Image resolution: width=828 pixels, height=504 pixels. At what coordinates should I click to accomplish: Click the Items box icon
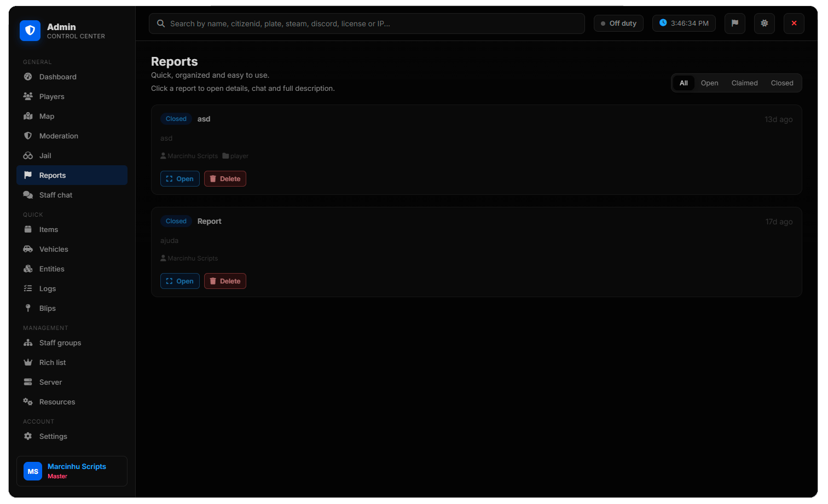[28, 229]
